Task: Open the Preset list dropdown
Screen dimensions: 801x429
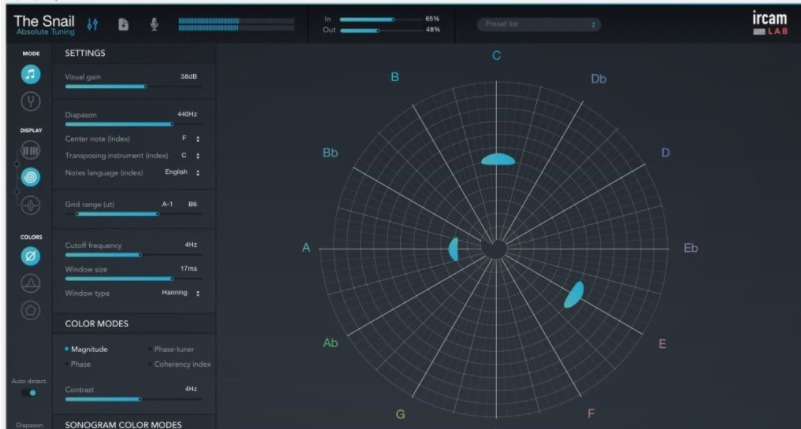Action: (538, 24)
